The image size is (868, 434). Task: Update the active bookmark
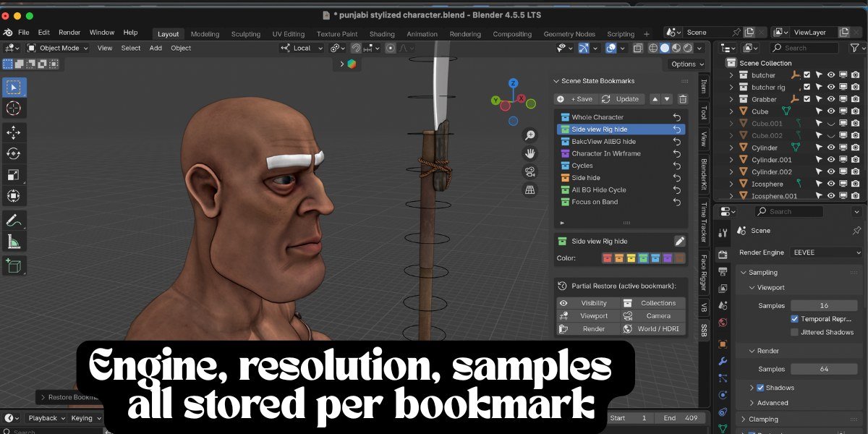pyautogui.click(x=621, y=99)
